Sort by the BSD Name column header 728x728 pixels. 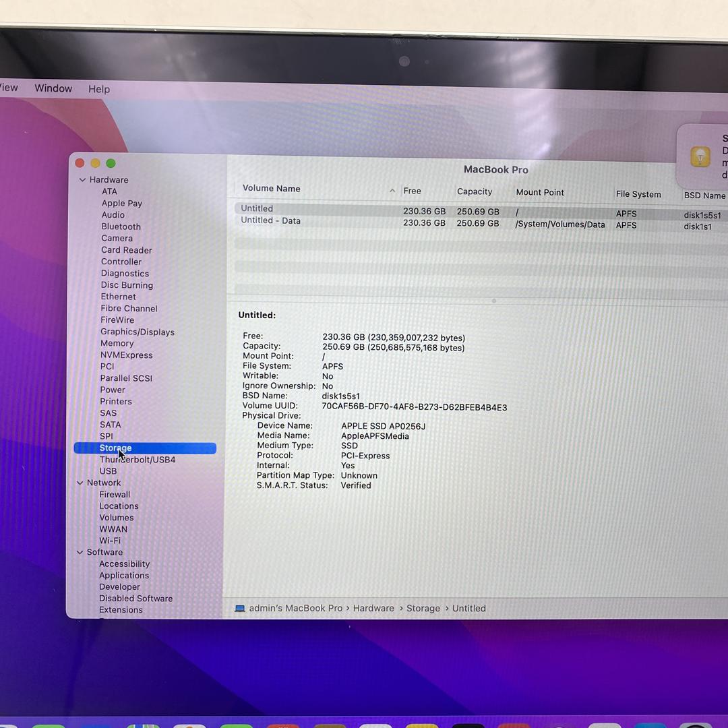tap(704, 195)
